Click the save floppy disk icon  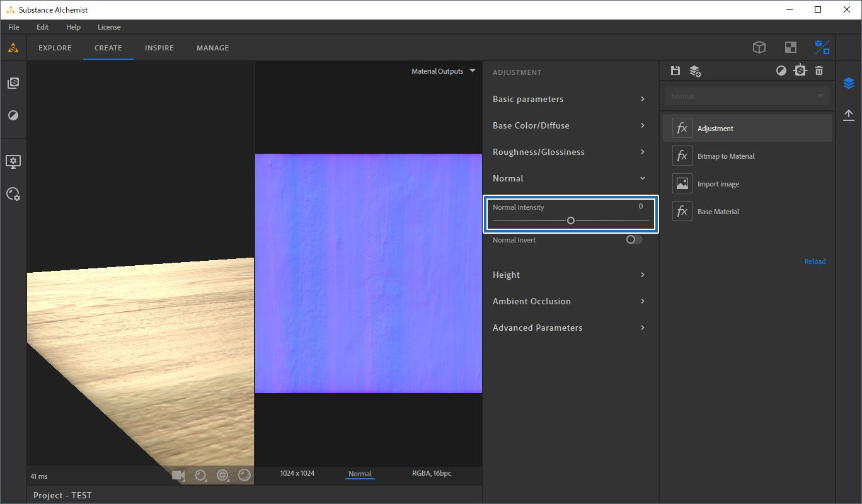[x=675, y=71]
